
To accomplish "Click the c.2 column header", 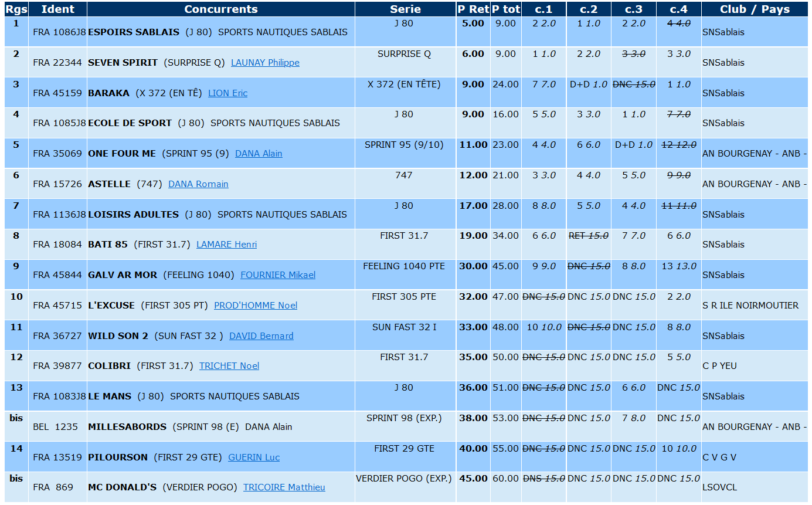I will click(x=589, y=9).
